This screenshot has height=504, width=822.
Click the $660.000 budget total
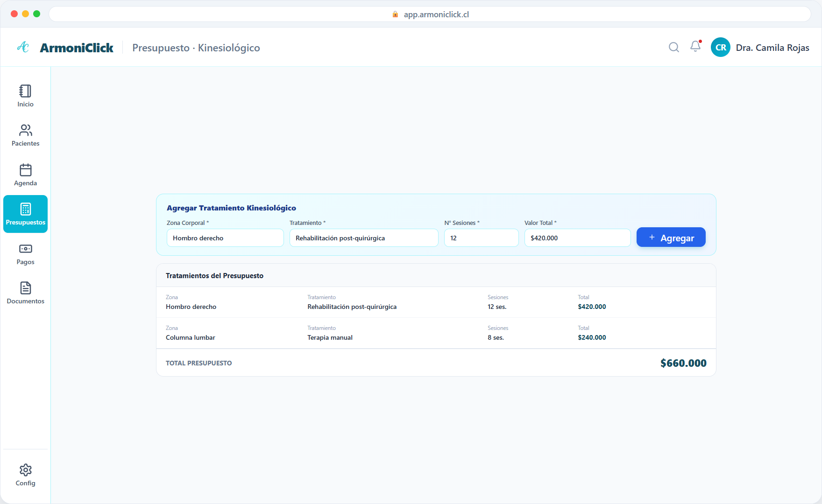pos(683,363)
